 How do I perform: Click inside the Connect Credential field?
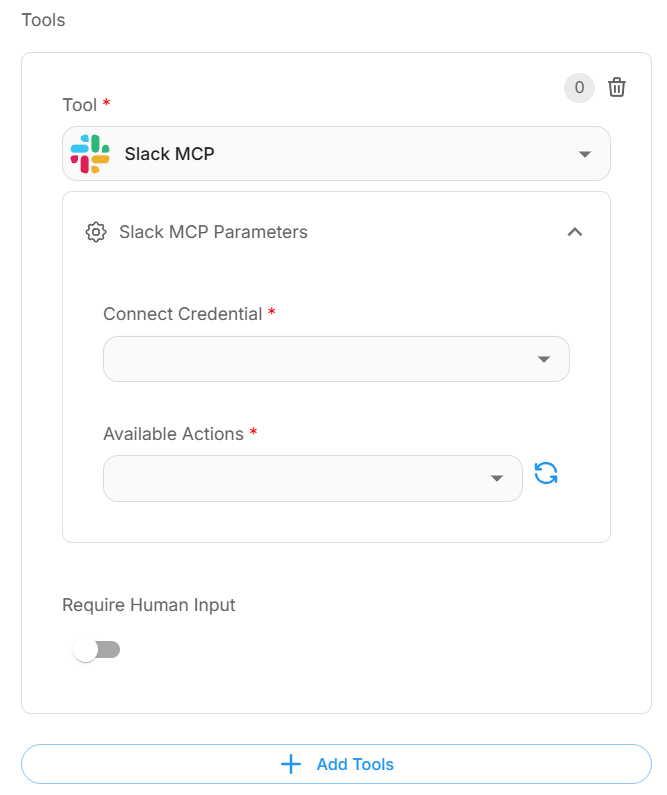click(x=337, y=359)
